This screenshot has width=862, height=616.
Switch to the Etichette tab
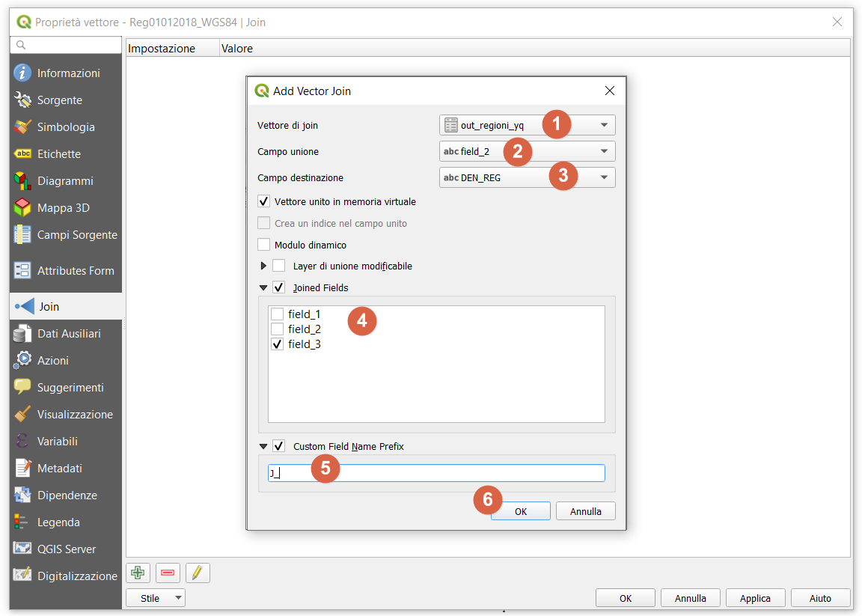59,154
